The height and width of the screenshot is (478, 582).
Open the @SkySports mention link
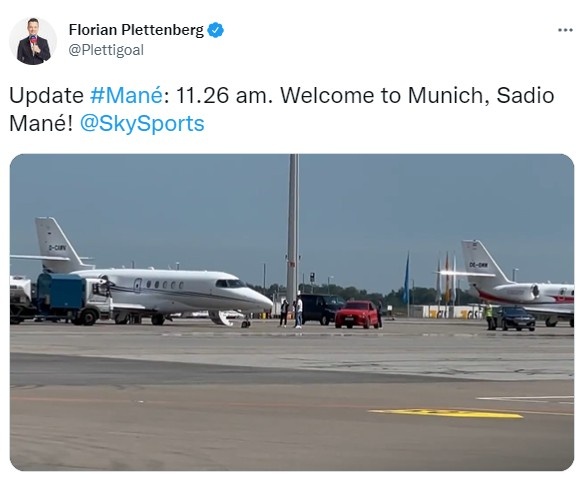pos(142,124)
